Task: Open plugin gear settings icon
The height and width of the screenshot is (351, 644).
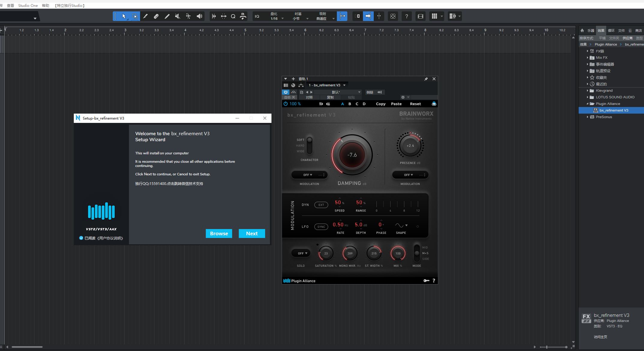Action: [x=403, y=97]
